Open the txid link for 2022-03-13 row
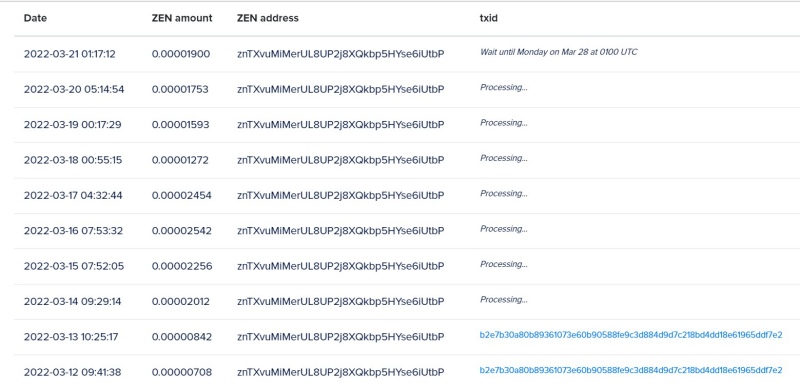 [x=631, y=335]
